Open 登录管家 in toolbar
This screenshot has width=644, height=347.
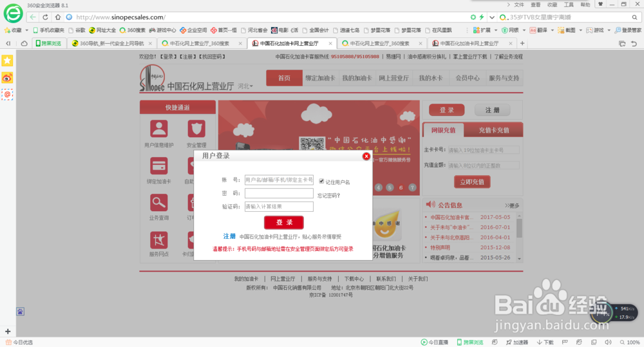(x=628, y=30)
